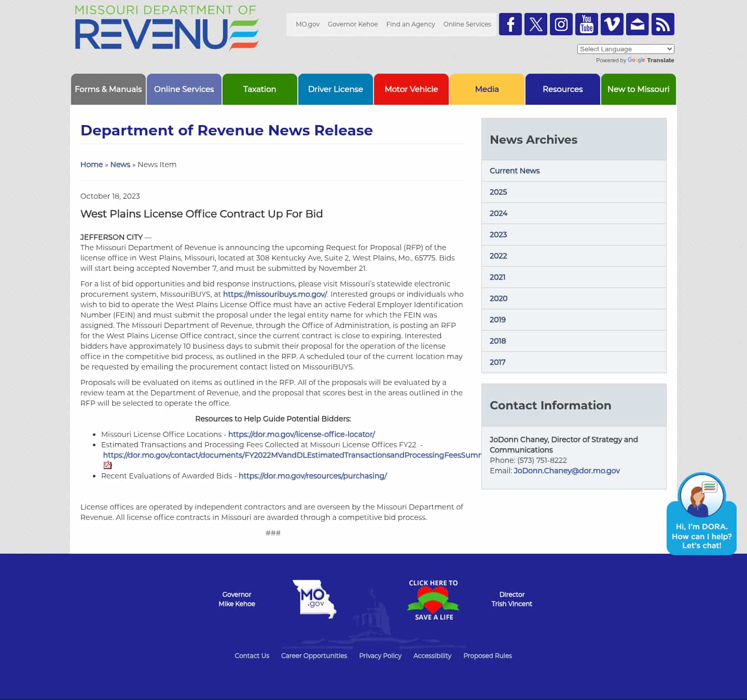Open the Taxation menu
747x700 pixels.
click(259, 89)
